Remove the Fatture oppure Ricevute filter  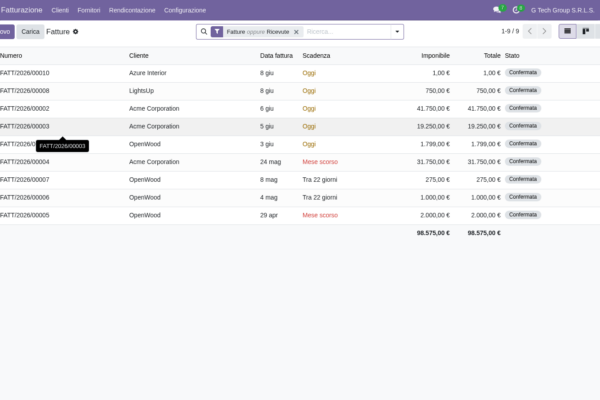[x=296, y=32]
